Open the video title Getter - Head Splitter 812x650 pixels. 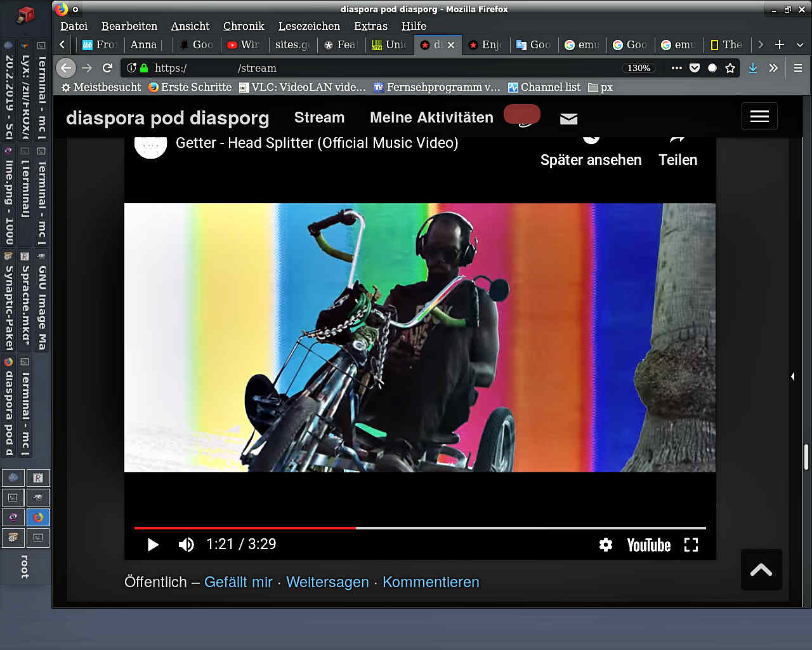point(317,143)
